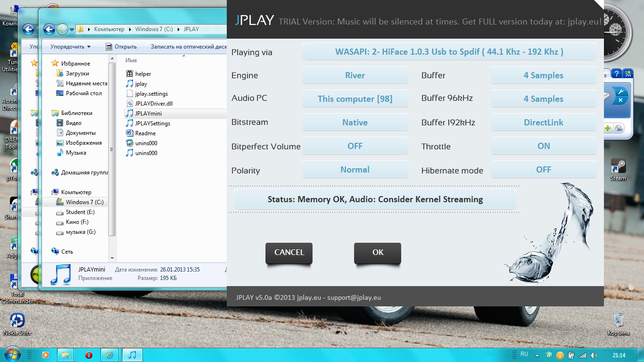Viewport: 644px width, 362px height.
Task: Click the JPLAY taskbar music icon
Action: [133, 355]
